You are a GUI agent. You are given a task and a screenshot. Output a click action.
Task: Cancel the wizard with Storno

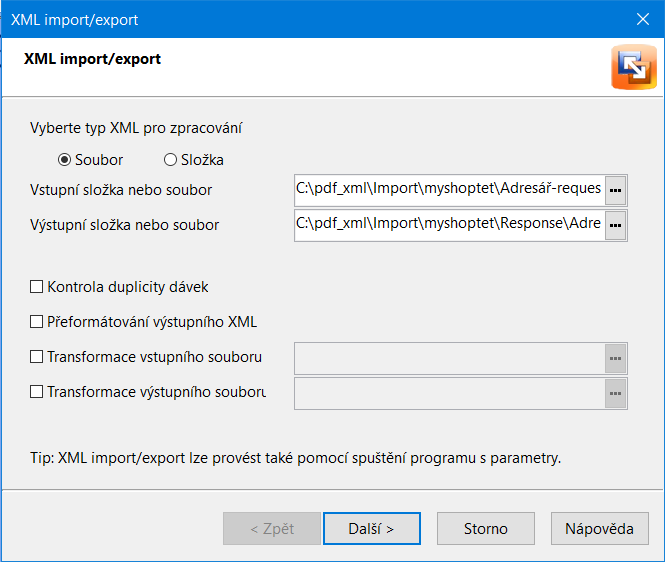pyautogui.click(x=486, y=528)
